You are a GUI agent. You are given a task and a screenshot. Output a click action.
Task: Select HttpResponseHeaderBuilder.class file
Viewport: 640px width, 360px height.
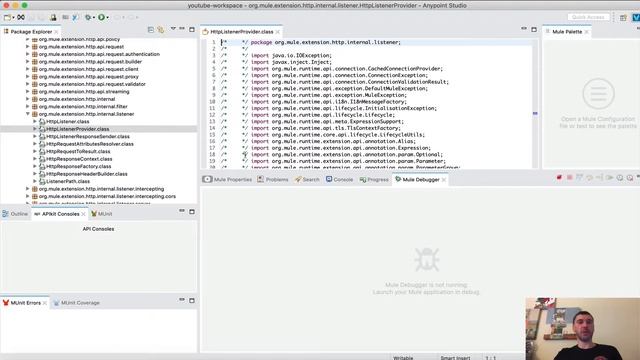coord(87,174)
